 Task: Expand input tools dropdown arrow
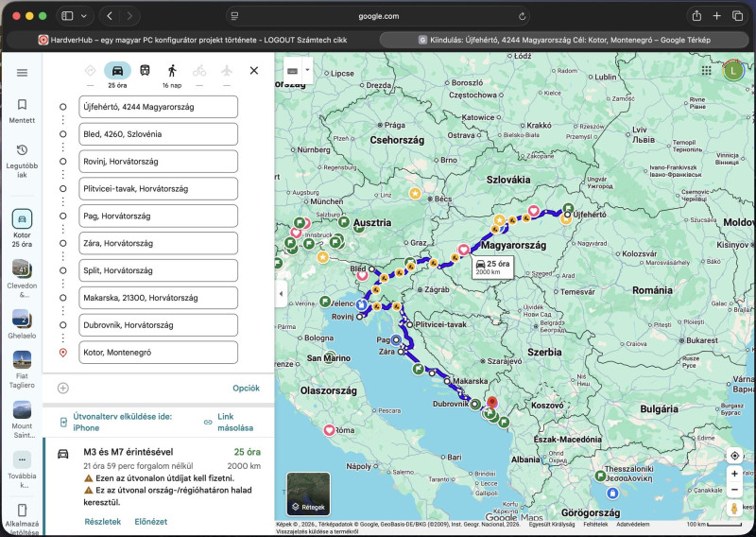pyautogui.click(x=307, y=70)
